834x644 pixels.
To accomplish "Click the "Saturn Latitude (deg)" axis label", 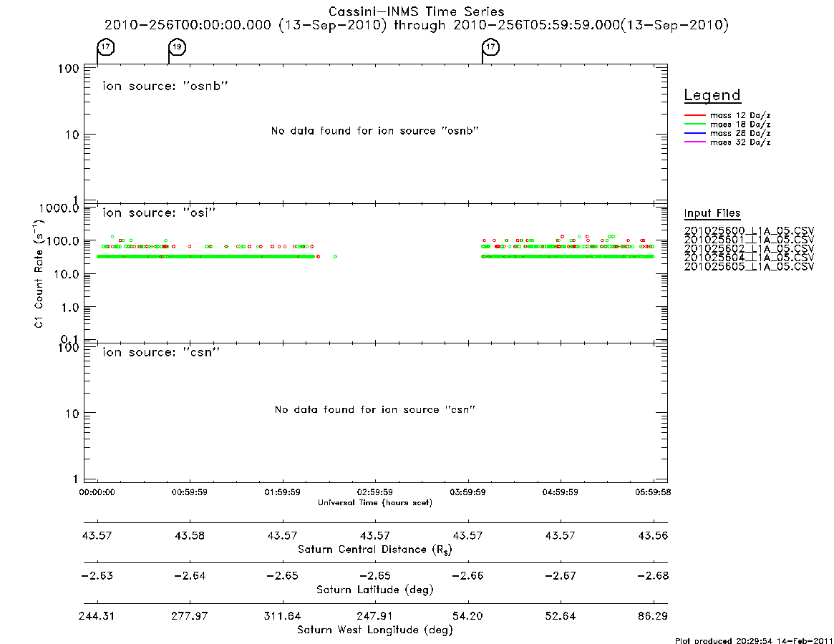I will [375, 590].
